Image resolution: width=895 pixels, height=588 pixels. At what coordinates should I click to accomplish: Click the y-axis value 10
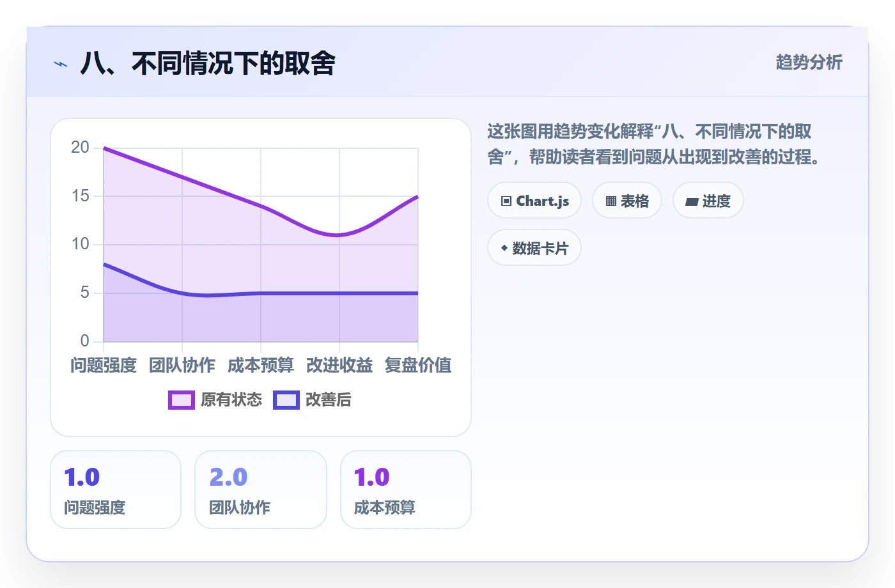(x=81, y=244)
